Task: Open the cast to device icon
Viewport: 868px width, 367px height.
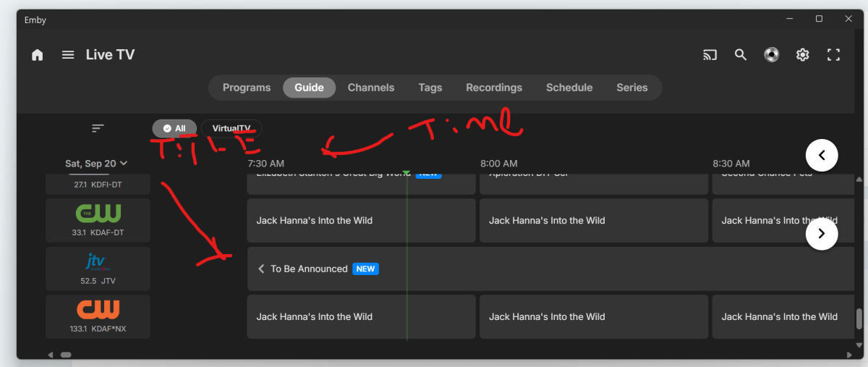Action: tap(710, 55)
